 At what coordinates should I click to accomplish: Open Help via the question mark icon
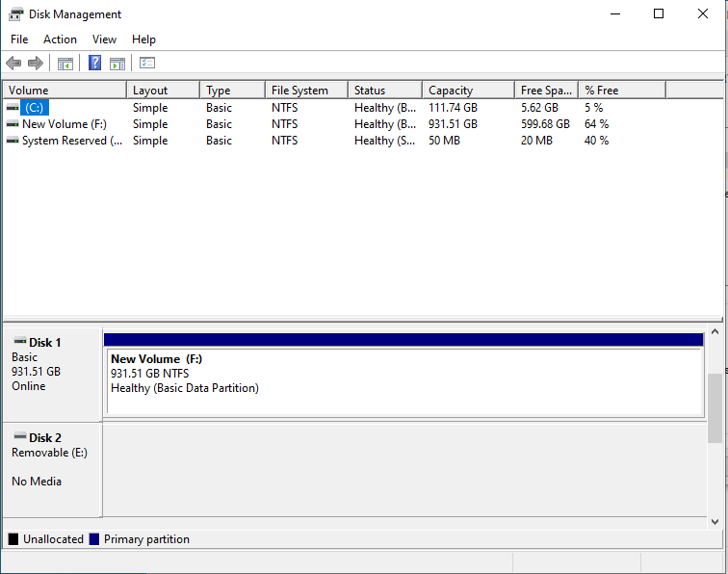tap(94, 64)
